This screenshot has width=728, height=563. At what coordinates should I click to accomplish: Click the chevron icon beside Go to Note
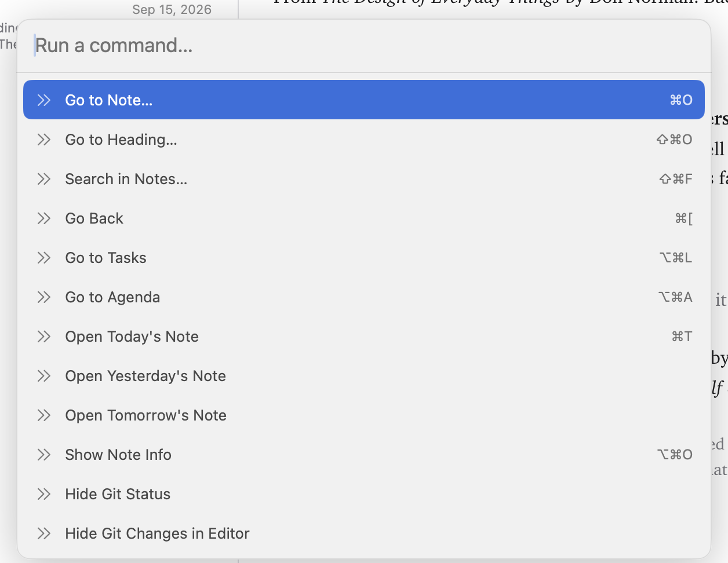pos(44,100)
